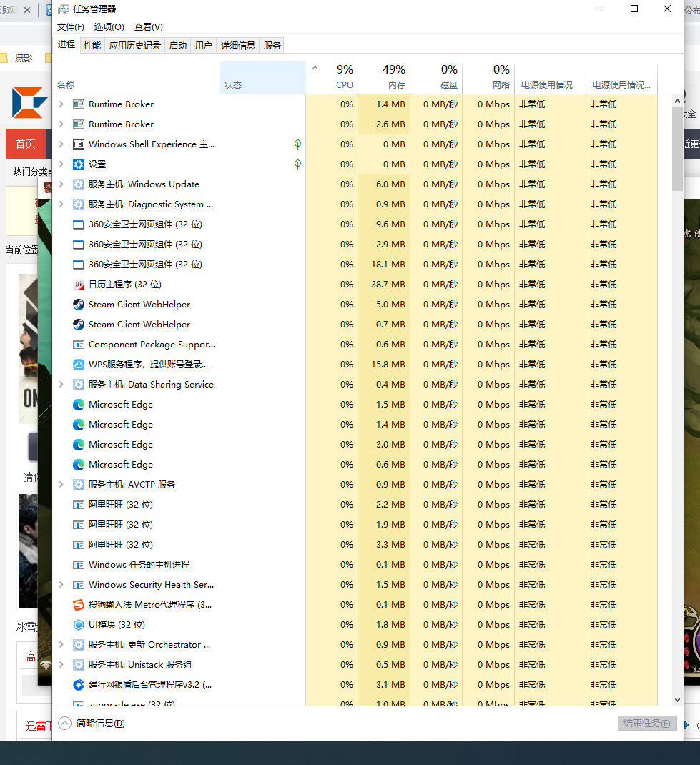The width and height of the screenshot is (700, 765).
Task: Click the suspended leaf icon beside 设置
Action: pos(297,164)
